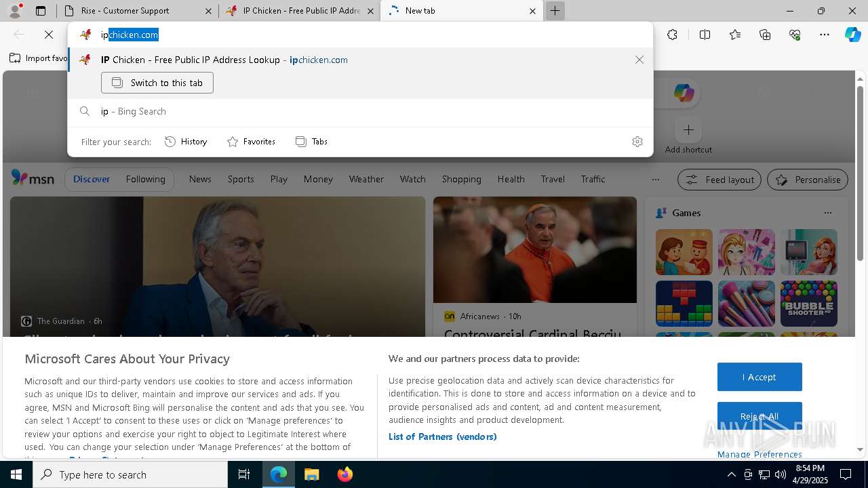Image resolution: width=868 pixels, height=488 pixels.
Task: Open the Money category
Action: pos(318,179)
